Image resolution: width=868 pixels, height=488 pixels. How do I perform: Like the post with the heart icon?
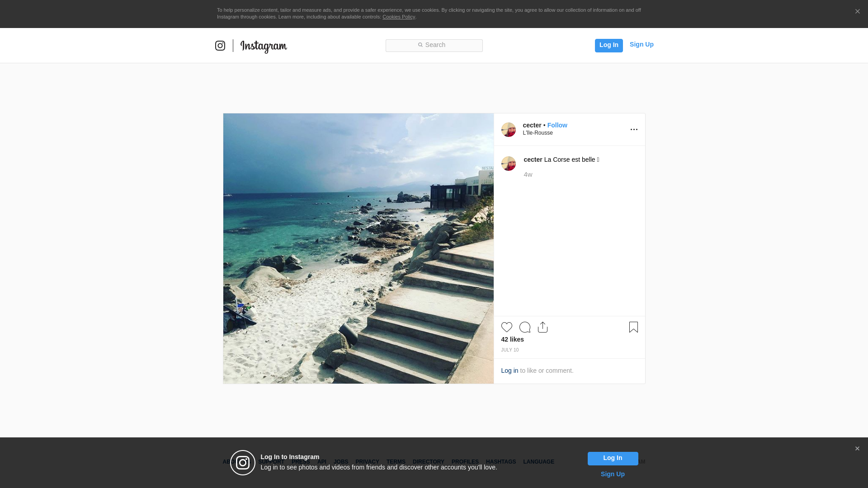click(x=507, y=327)
